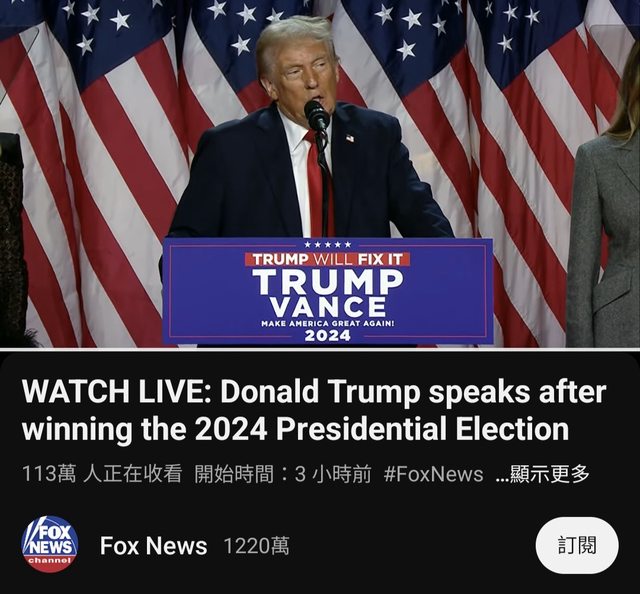640x594 pixels.
Task: Click the red tie in video
Action: point(316,185)
